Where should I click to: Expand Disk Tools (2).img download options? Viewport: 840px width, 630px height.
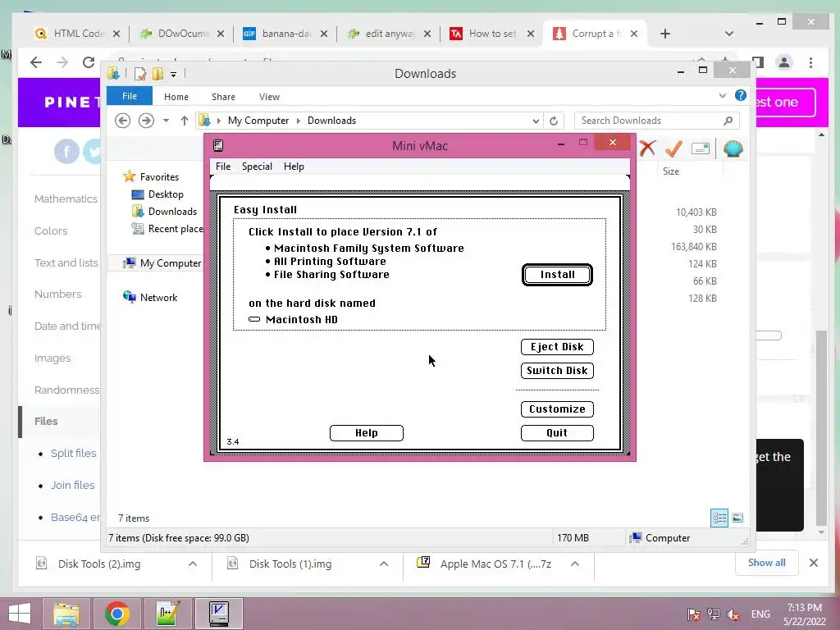tap(193, 564)
